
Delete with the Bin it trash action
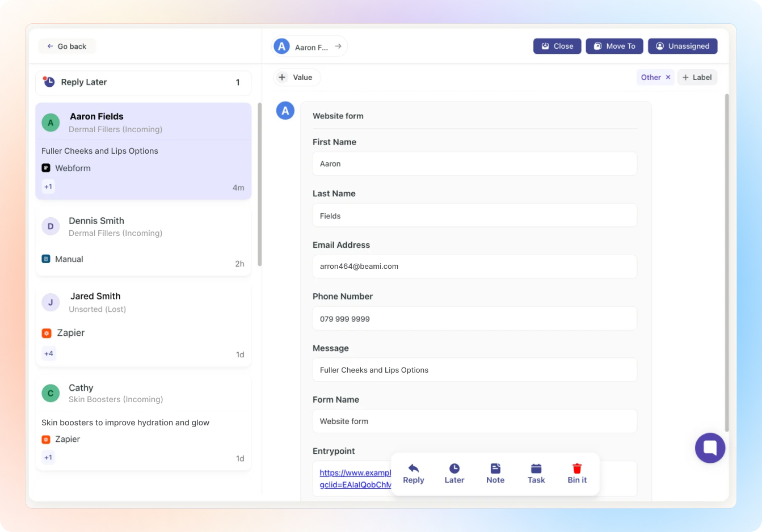(577, 474)
